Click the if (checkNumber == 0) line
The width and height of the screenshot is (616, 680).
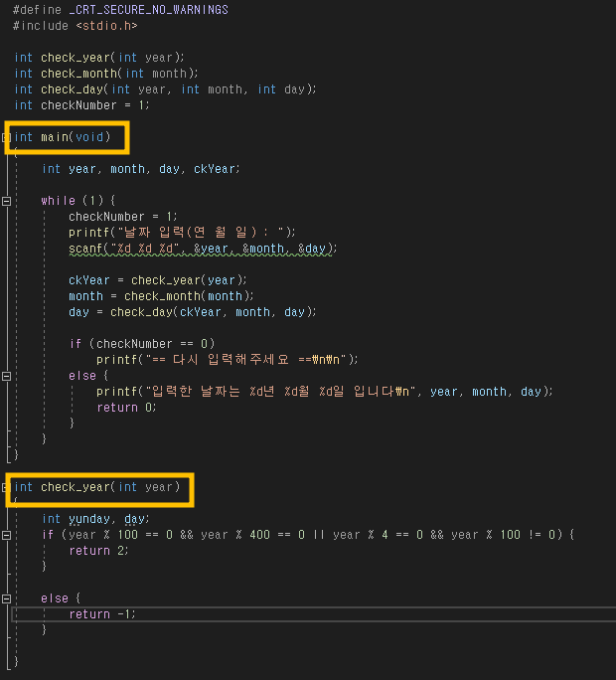[x=142, y=344]
